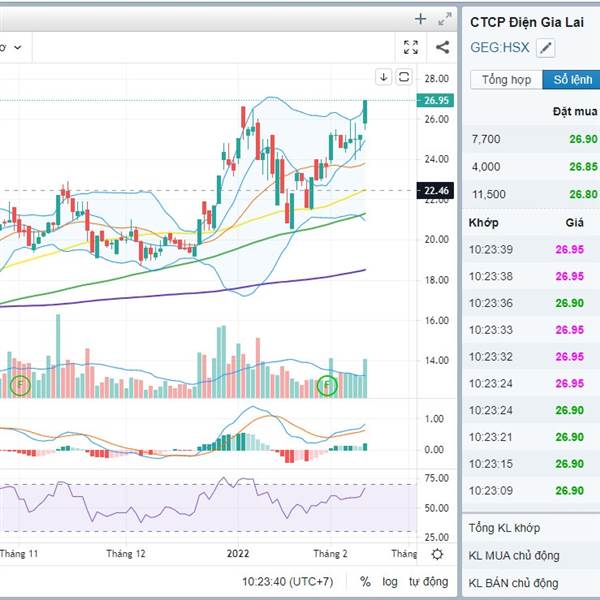This screenshot has width=600, height=600.
Task: Toggle log scale on the chart
Action: (x=389, y=581)
